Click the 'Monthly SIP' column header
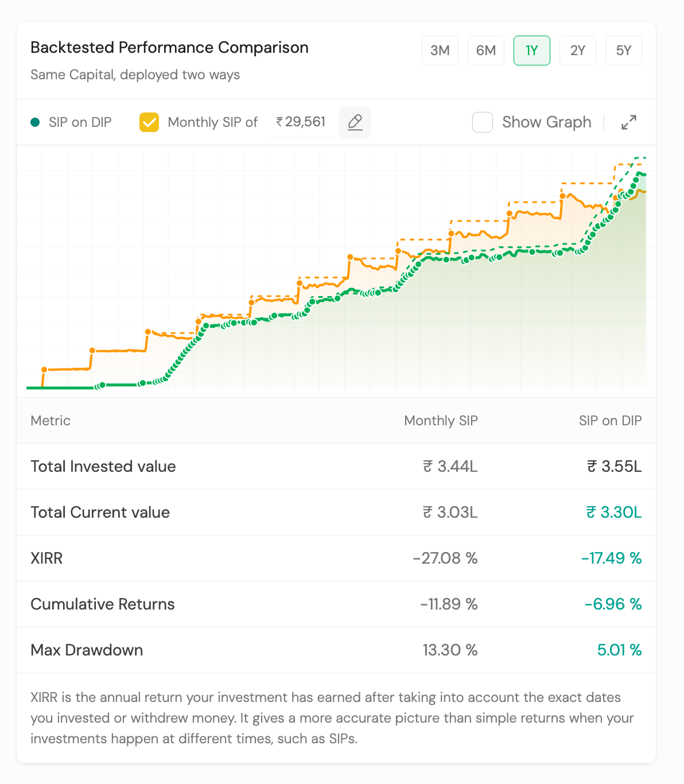Viewport: 684px width, 784px height. [441, 421]
